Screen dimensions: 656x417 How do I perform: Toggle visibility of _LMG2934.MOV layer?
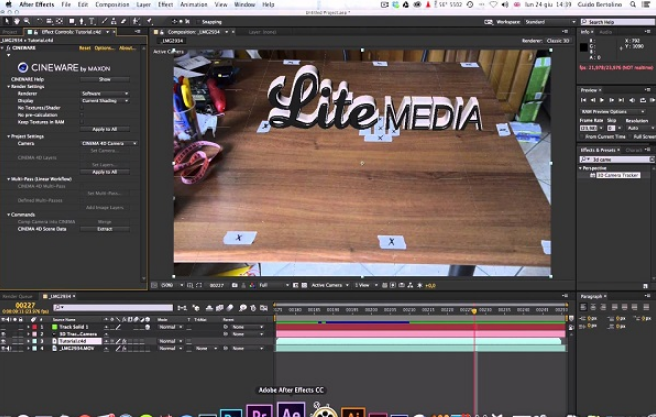pos(3,348)
